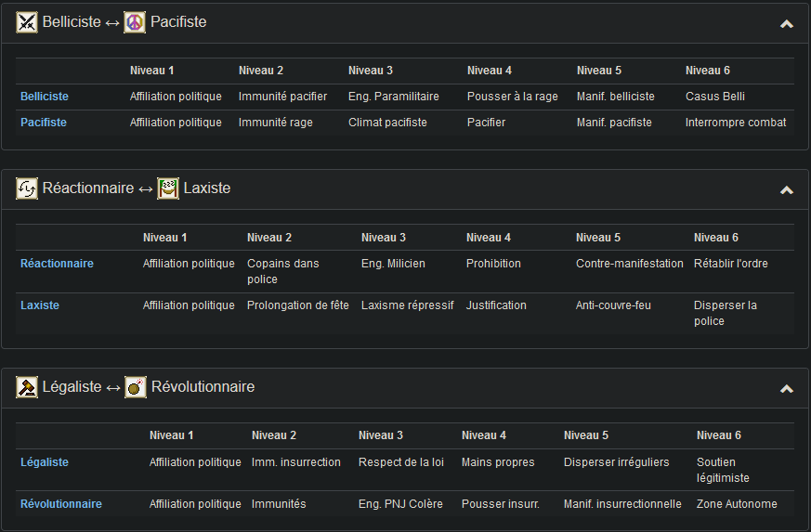811x532 pixels.
Task: Click the Interrompre combat cell
Action: point(736,123)
